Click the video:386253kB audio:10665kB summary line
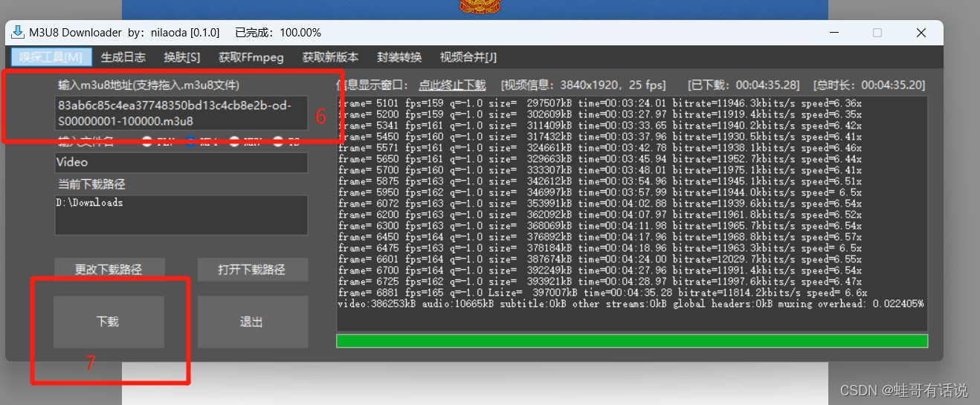Viewport: 980px width, 405px height. click(631, 304)
